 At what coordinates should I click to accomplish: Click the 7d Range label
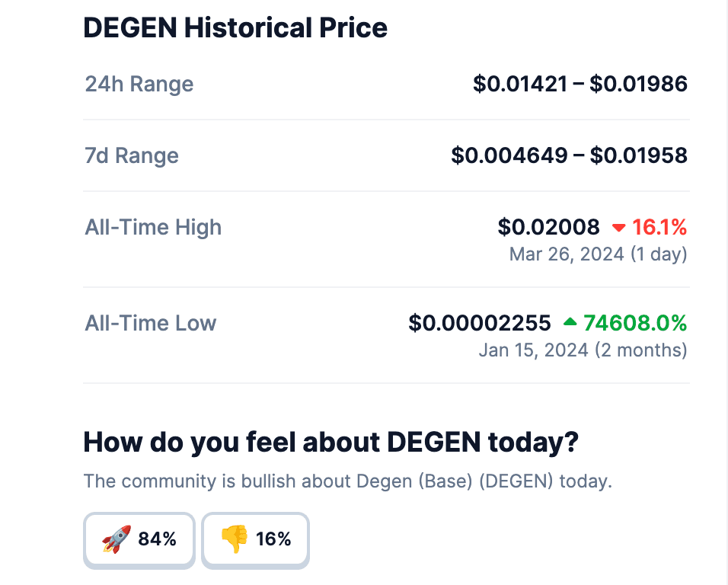point(132,155)
